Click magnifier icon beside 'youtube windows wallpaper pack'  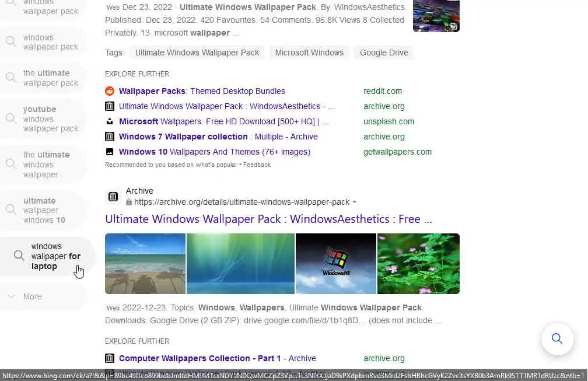[11, 118]
